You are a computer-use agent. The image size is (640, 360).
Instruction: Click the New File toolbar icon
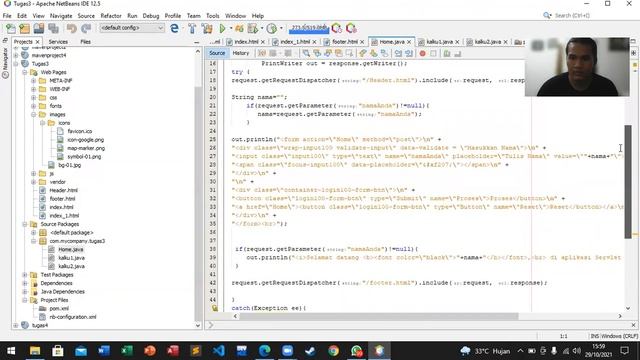(11, 28)
